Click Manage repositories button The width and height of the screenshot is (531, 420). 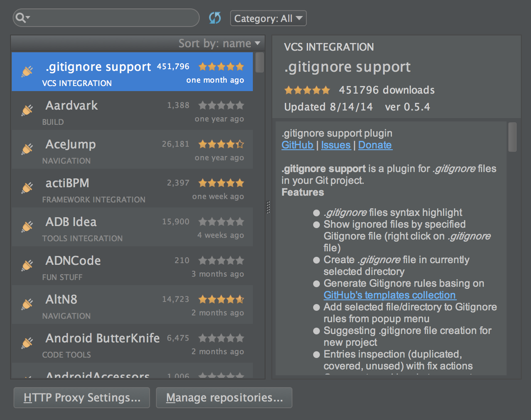click(224, 398)
